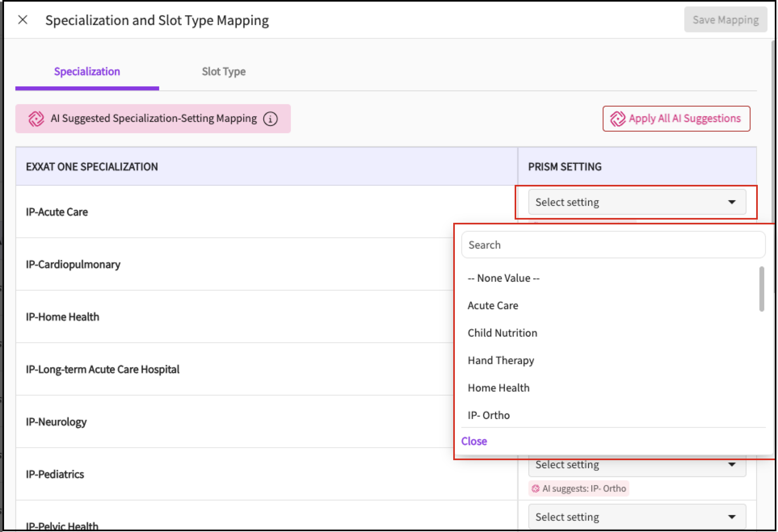Click the info icon beside AI Suggested Mapping

click(270, 119)
